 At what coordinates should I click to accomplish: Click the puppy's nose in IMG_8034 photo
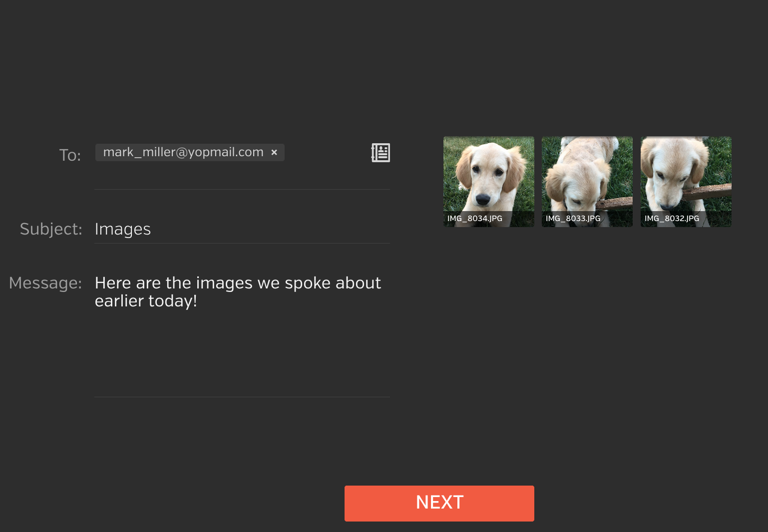pyautogui.click(x=483, y=200)
